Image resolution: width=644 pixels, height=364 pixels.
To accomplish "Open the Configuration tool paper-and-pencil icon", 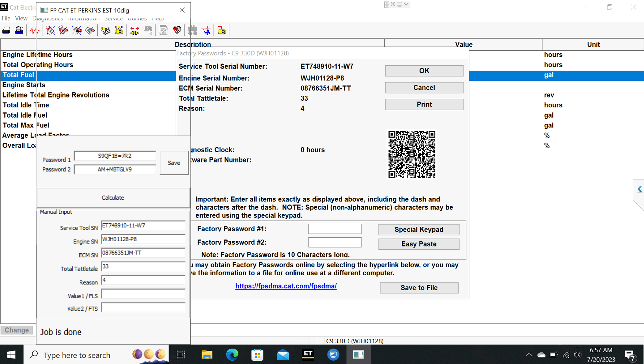I will (x=163, y=30).
